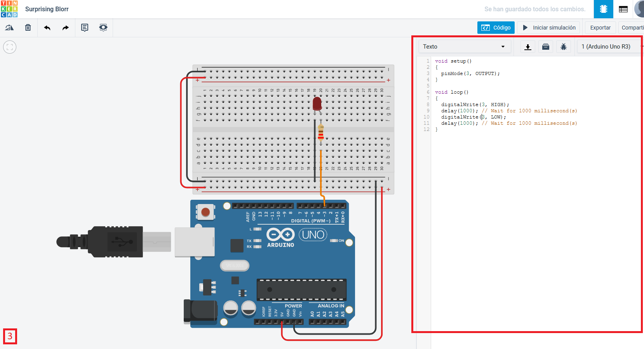Delete selection with trash icon

tap(28, 28)
